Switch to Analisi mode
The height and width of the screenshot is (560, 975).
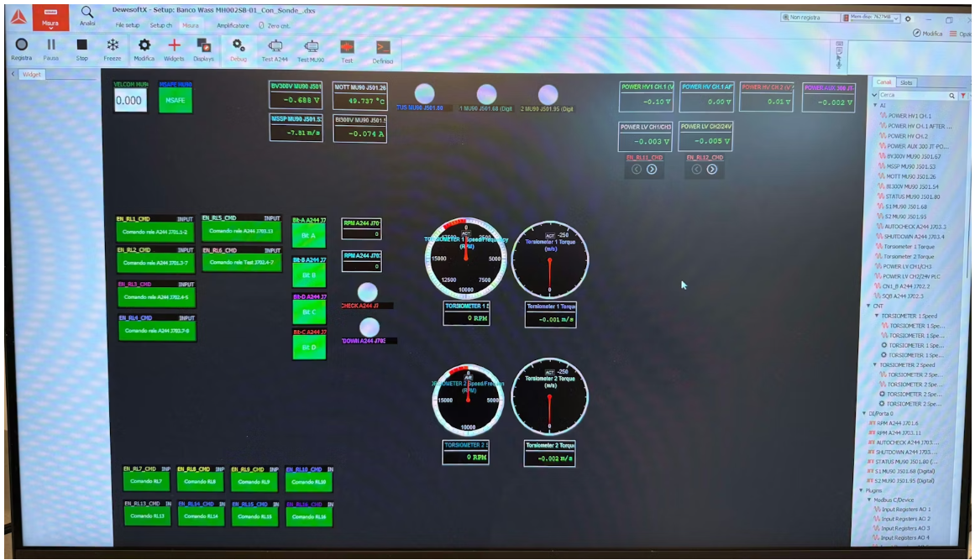[x=87, y=16]
